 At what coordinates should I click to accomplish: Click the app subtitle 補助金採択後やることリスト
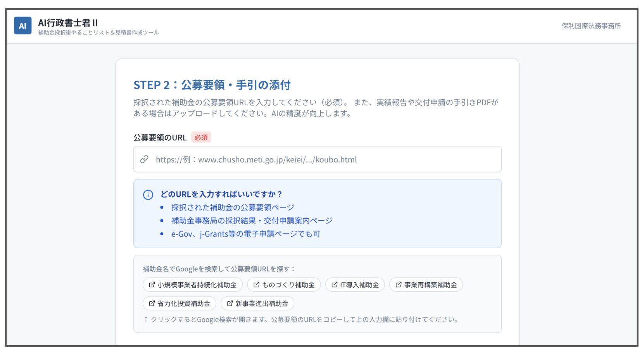(98, 33)
